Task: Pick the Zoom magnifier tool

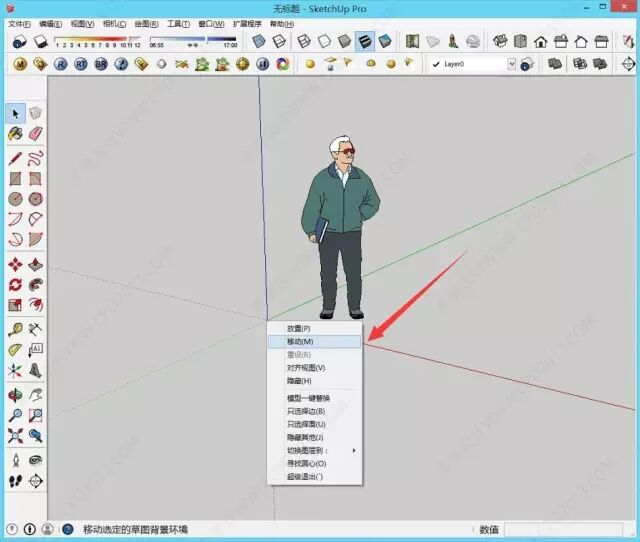Action: pos(16,415)
